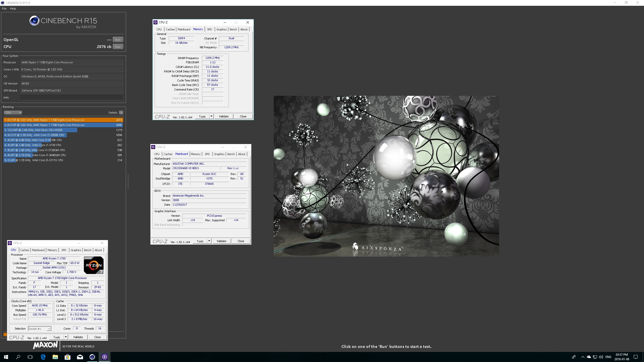
Task: Open File Explorer from the taskbar
Action: pos(55,357)
